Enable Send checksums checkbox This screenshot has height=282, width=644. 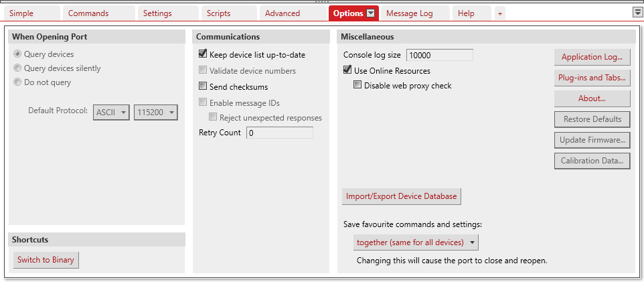pos(202,86)
